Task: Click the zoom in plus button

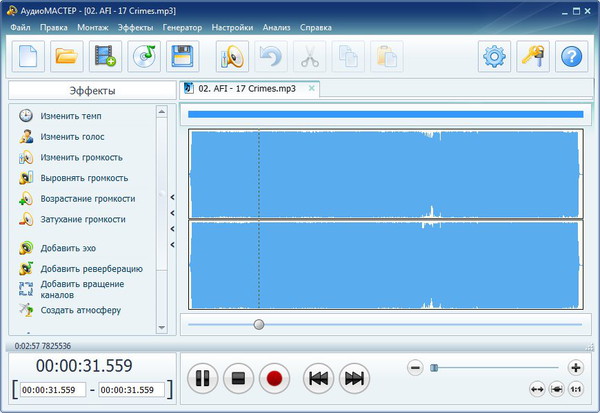Action: pyautogui.click(x=575, y=367)
